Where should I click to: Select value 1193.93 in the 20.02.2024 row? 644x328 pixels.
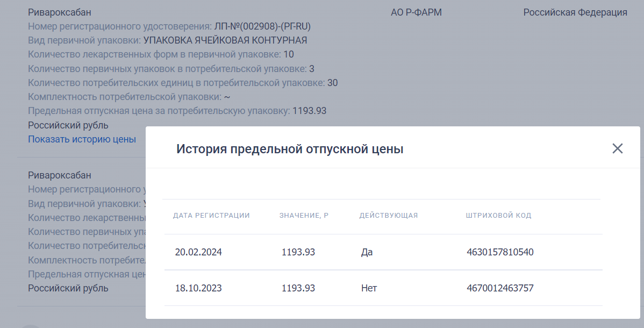298,252
